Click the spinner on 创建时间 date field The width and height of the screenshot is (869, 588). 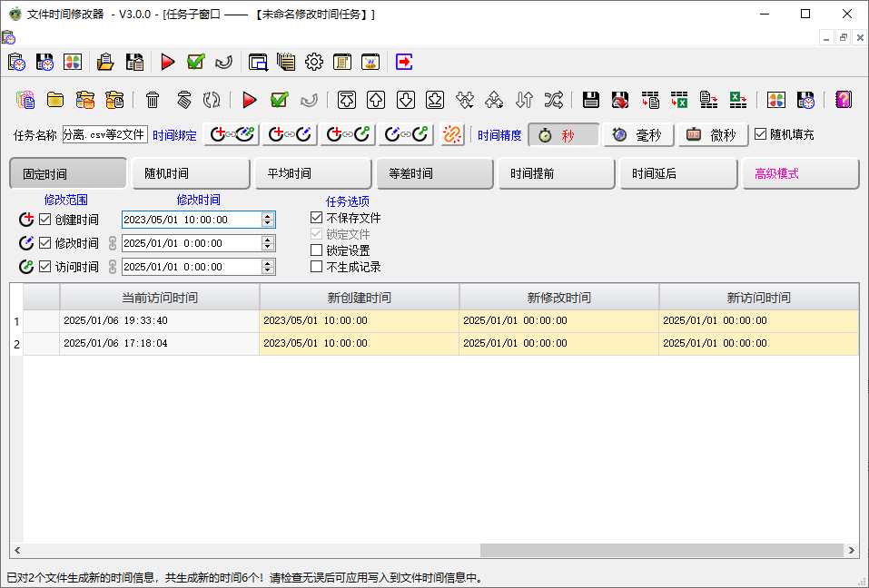[267, 219]
